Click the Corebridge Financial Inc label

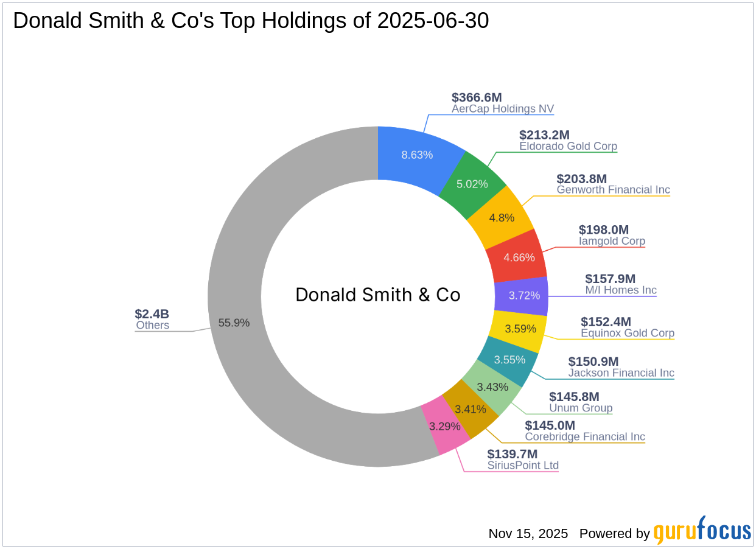[x=585, y=437]
